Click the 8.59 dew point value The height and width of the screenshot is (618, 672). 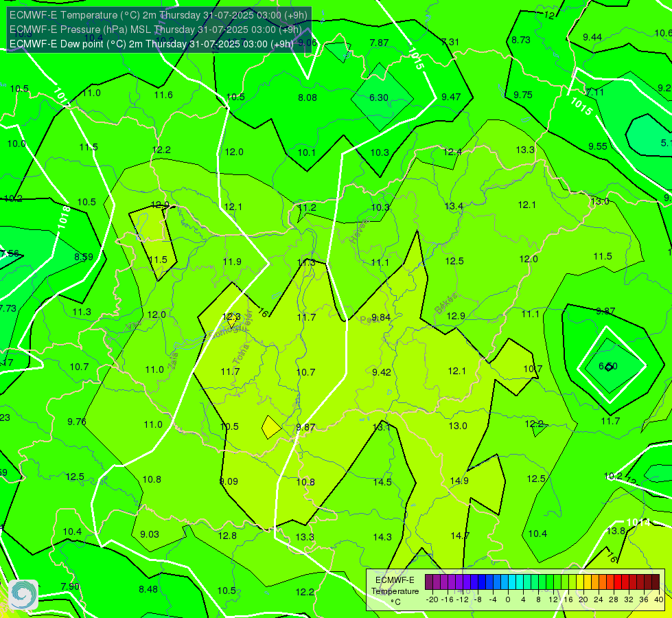coord(84,257)
